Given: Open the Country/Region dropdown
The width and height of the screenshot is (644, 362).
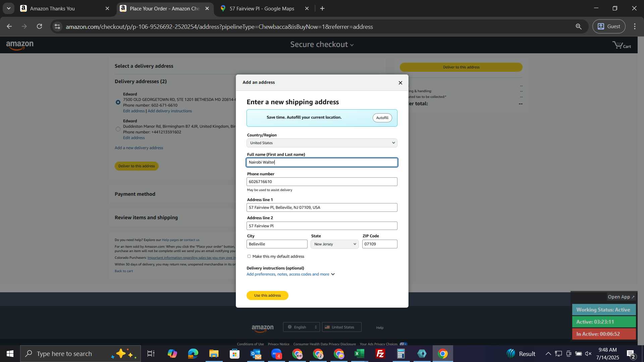Looking at the screenshot, I should point(322,143).
